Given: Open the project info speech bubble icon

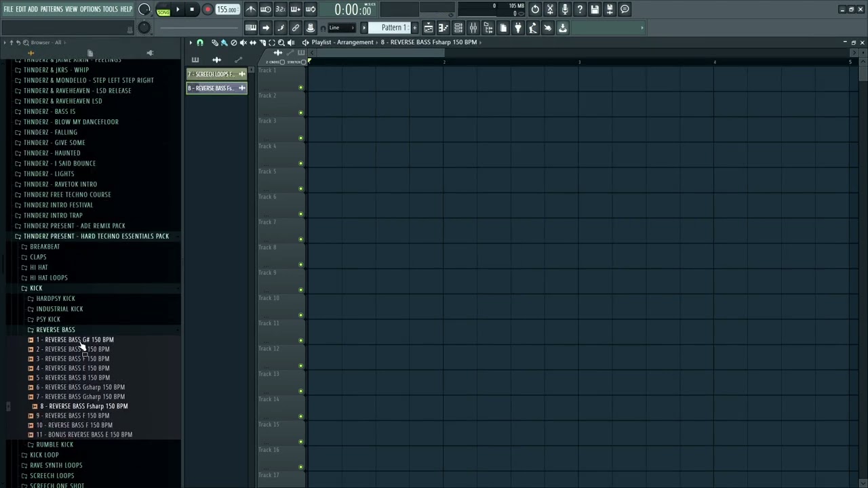Looking at the screenshot, I should (x=625, y=9).
